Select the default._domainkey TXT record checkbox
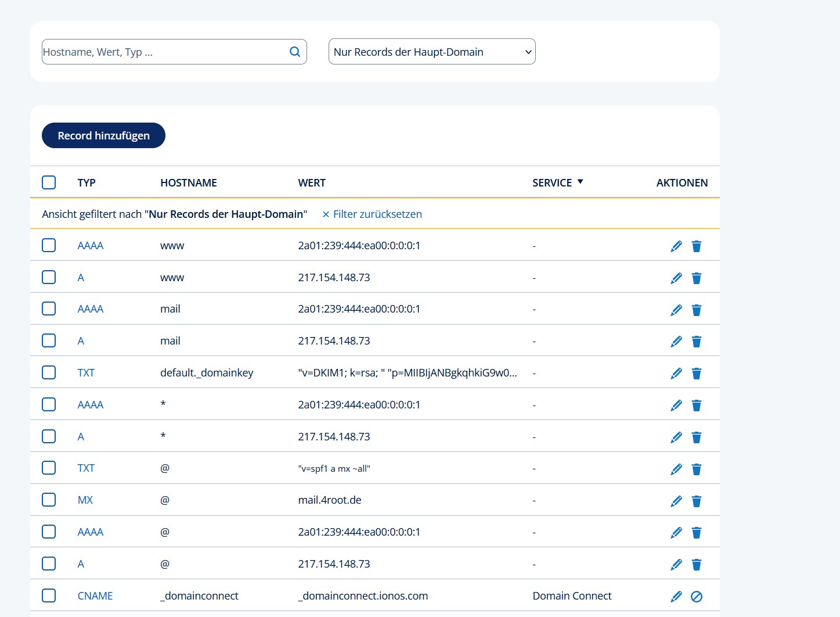This screenshot has width=840, height=617. 49,372
